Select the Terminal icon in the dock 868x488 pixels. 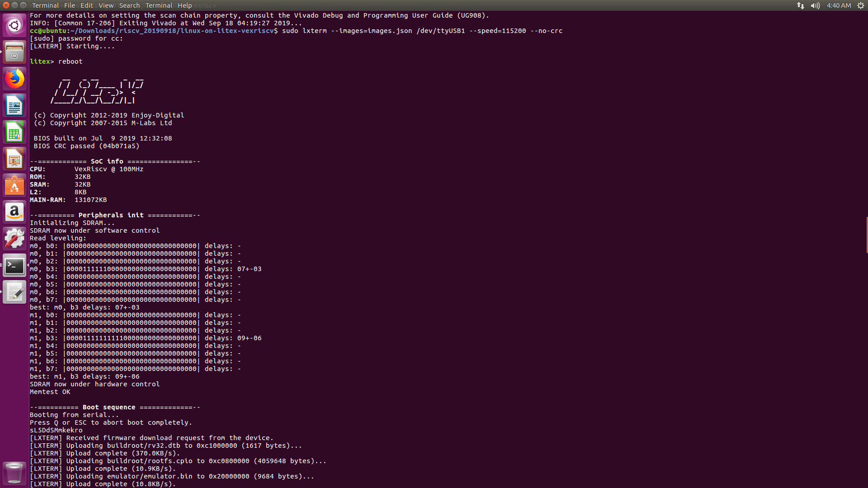14,266
